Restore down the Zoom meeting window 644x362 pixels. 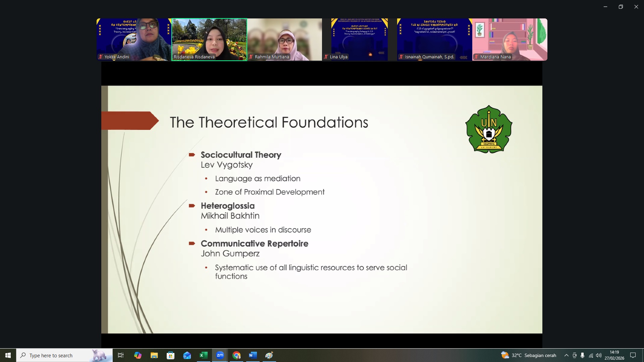coord(621,7)
